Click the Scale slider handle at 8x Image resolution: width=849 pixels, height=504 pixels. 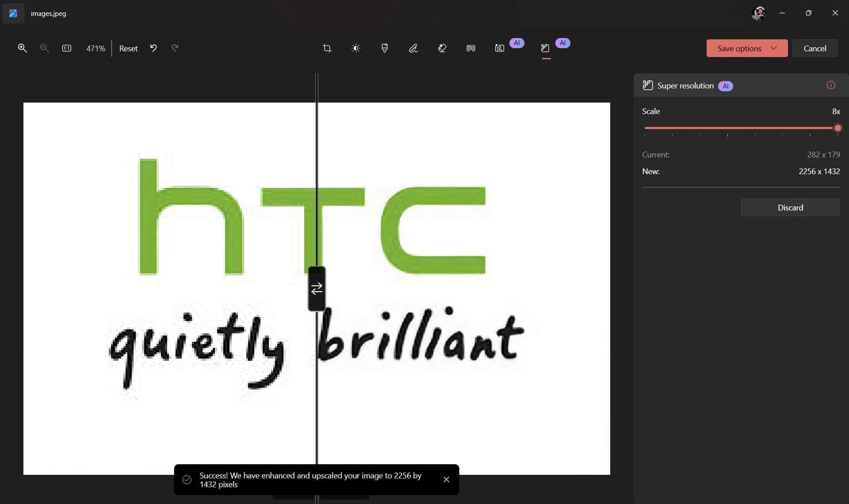tap(838, 128)
